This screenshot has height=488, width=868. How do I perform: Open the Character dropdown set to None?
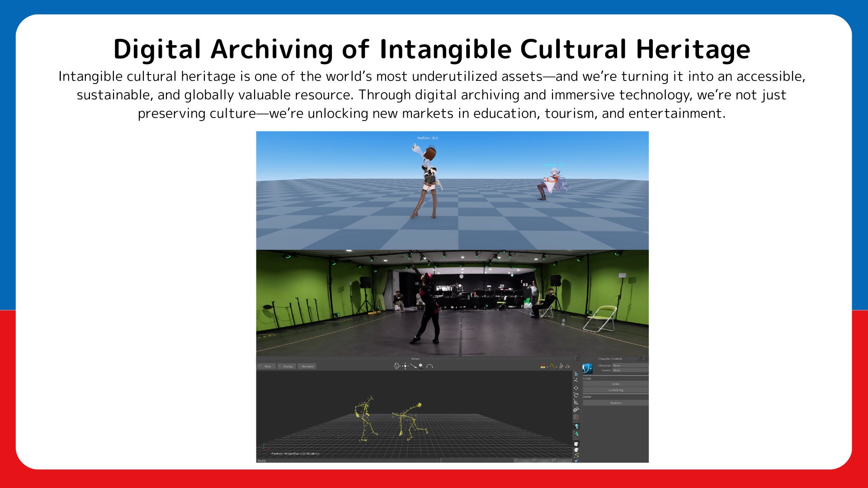630,366
